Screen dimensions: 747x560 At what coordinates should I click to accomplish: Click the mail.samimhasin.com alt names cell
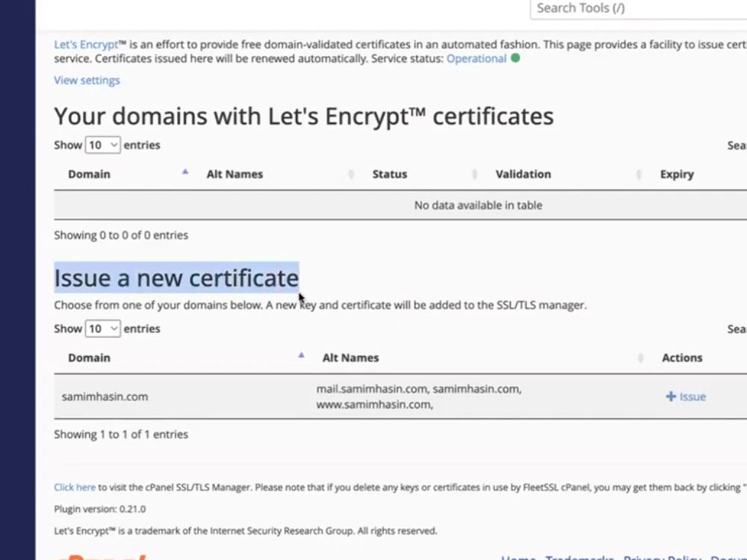point(419,396)
